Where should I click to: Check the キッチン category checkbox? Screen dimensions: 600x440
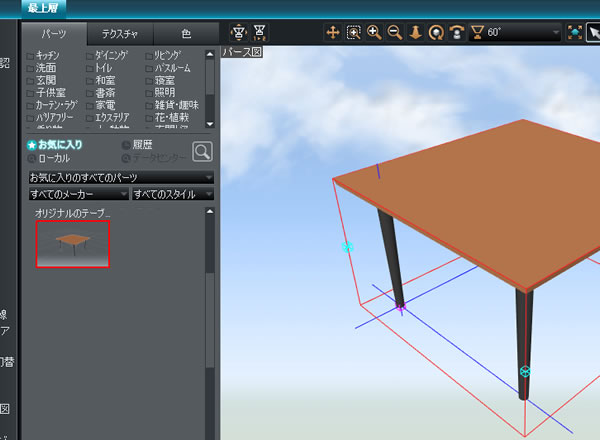click(30, 57)
